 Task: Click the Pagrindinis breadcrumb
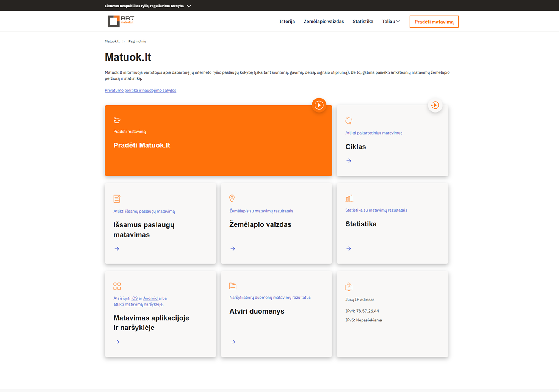(x=137, y=41)
